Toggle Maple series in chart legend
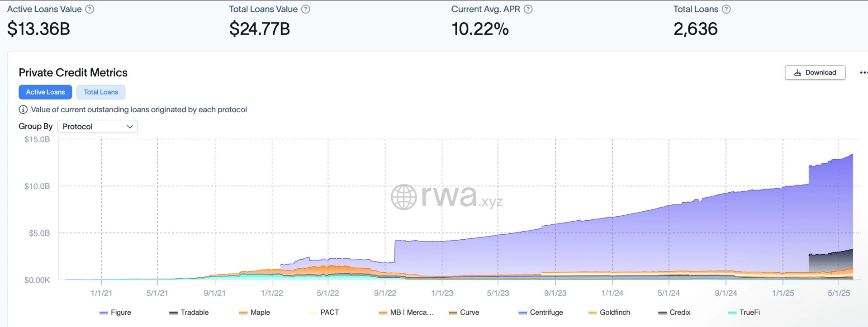868x327 pixels. click(x=254, y=313)
